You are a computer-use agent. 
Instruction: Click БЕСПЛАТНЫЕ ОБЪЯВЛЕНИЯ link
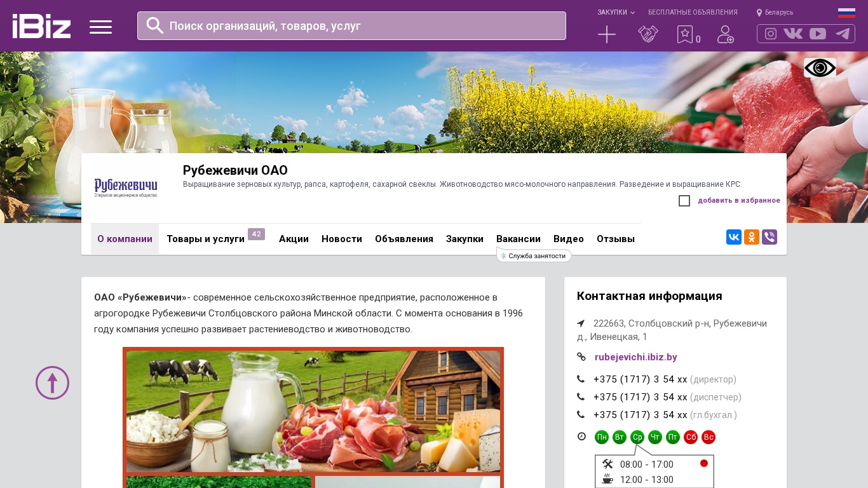point(693,13)
